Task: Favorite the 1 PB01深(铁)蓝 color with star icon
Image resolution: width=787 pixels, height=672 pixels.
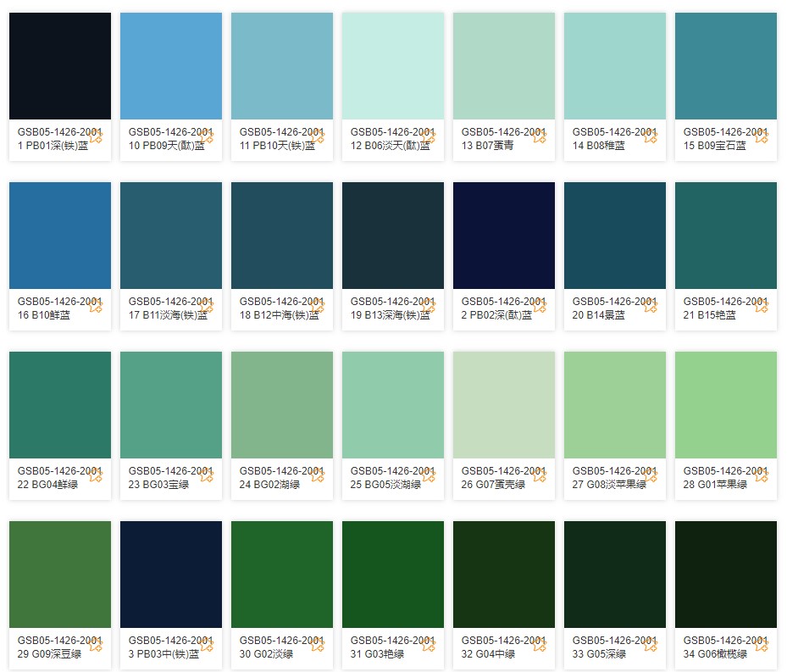Action: (96, 137)
